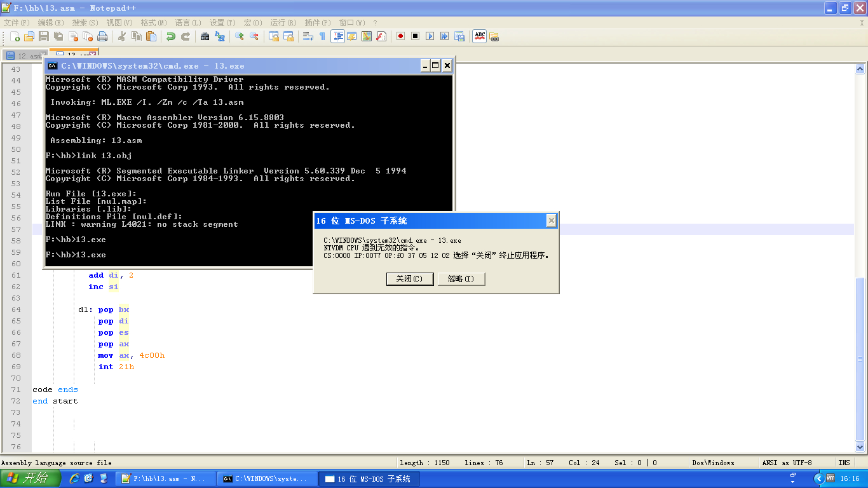Click Dos\Windows in the status bar
Image resolution: width=868 pixels, height=488 pixels.
coord(713,463)
